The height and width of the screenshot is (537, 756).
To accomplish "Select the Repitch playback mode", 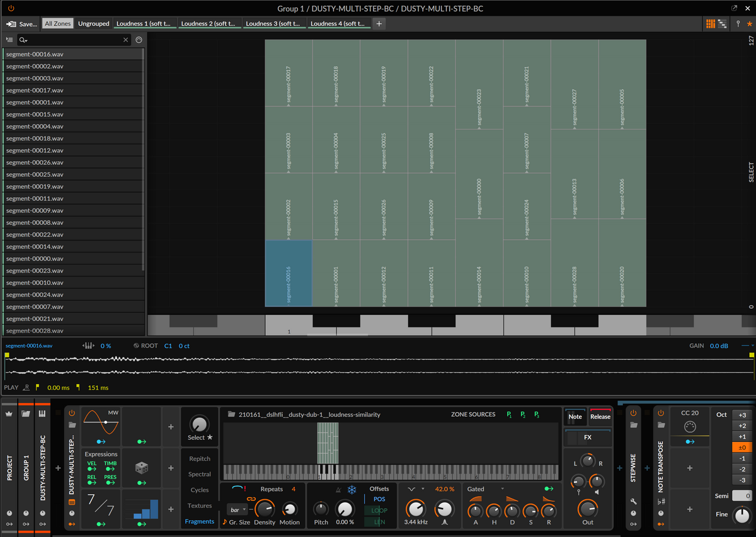I will pos(200,459).
